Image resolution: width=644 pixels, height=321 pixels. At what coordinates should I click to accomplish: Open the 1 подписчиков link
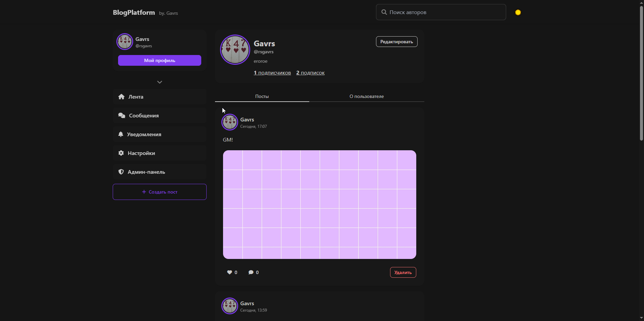[272, 73]
